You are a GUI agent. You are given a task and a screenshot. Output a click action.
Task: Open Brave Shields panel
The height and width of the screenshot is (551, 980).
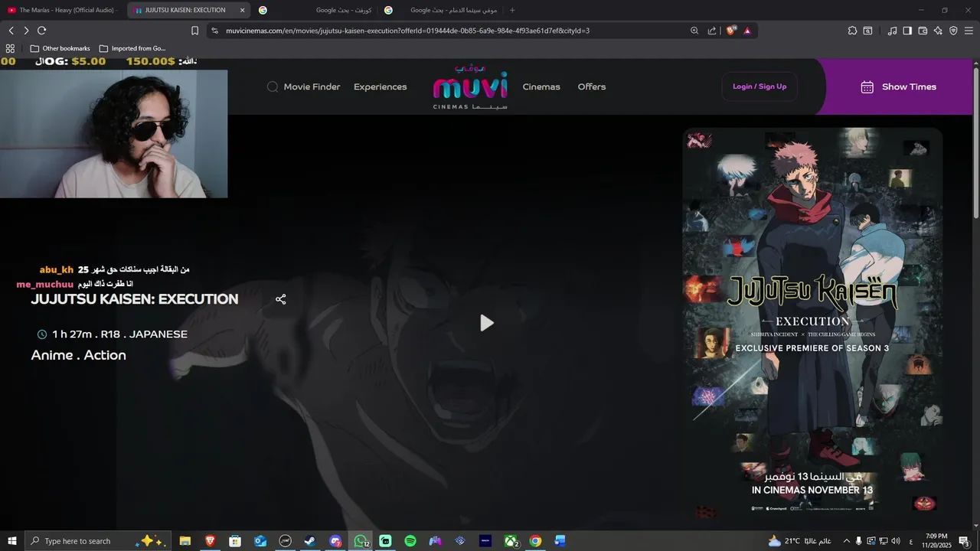pos(731,31)
